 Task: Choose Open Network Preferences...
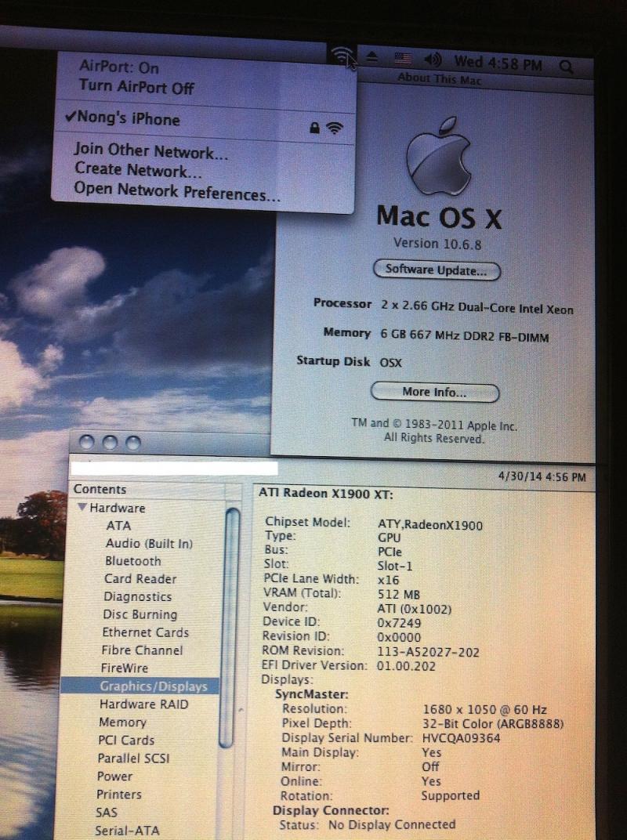(x=177, y=191)
